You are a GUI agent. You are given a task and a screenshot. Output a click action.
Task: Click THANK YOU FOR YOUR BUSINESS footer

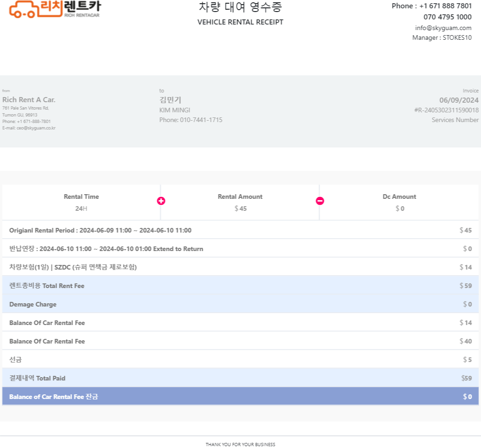click(240, 444)
